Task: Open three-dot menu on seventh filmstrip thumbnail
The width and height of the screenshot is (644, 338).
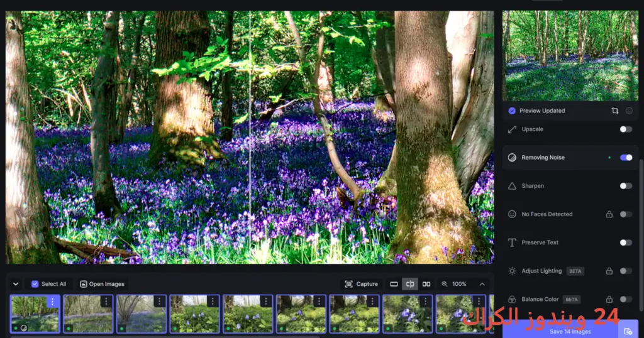Action: pos(372,302)
